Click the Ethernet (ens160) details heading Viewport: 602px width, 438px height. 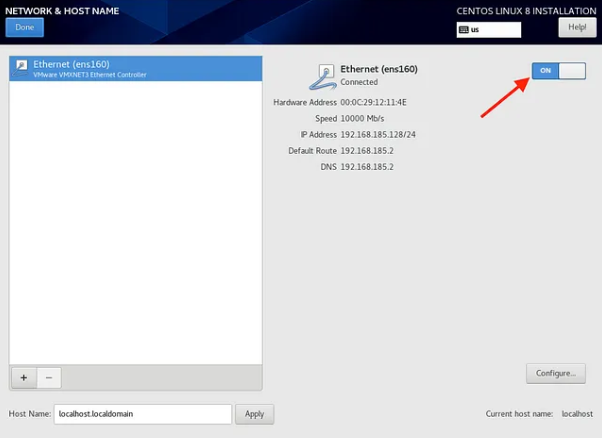tap(379, 69)
